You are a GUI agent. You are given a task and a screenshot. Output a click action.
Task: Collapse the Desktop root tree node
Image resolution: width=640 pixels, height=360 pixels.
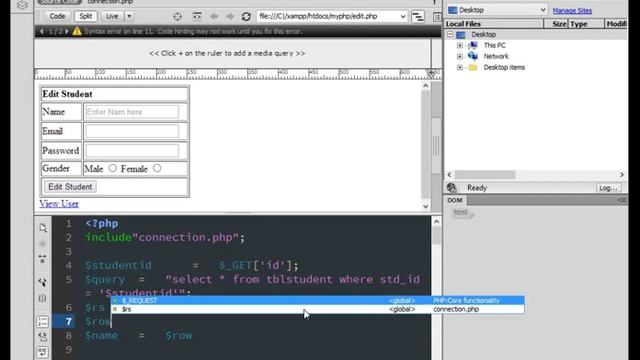(x=450, y=34)
